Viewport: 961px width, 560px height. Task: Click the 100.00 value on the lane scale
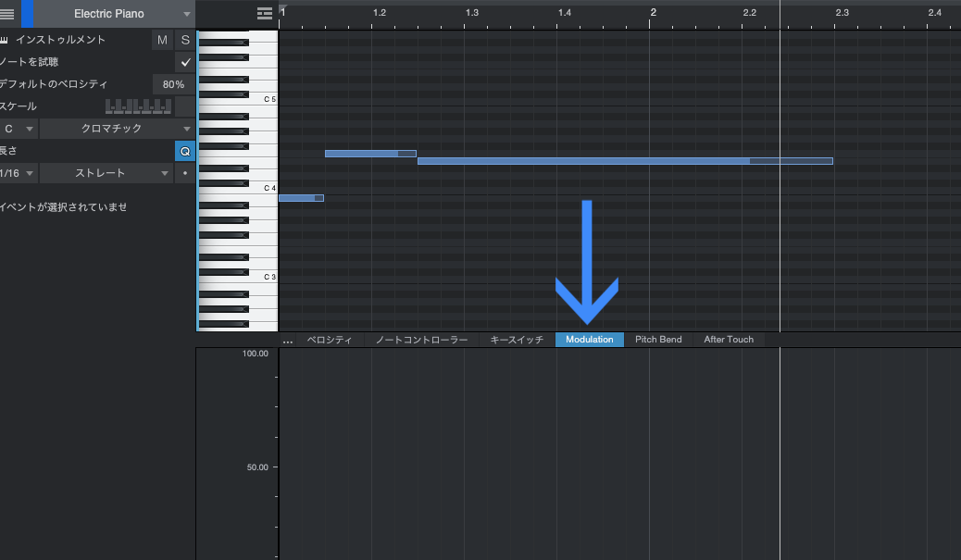pyautogui.click(x=255, y=354)
